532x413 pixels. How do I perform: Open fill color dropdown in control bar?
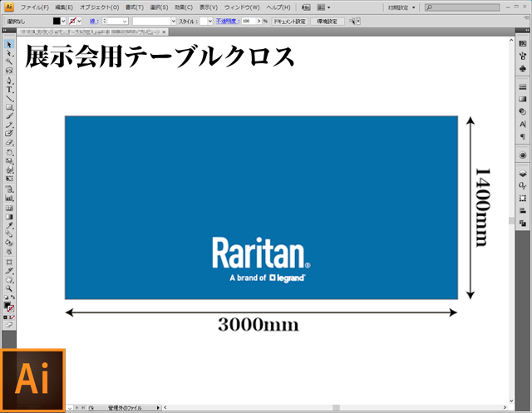point(63,21)
